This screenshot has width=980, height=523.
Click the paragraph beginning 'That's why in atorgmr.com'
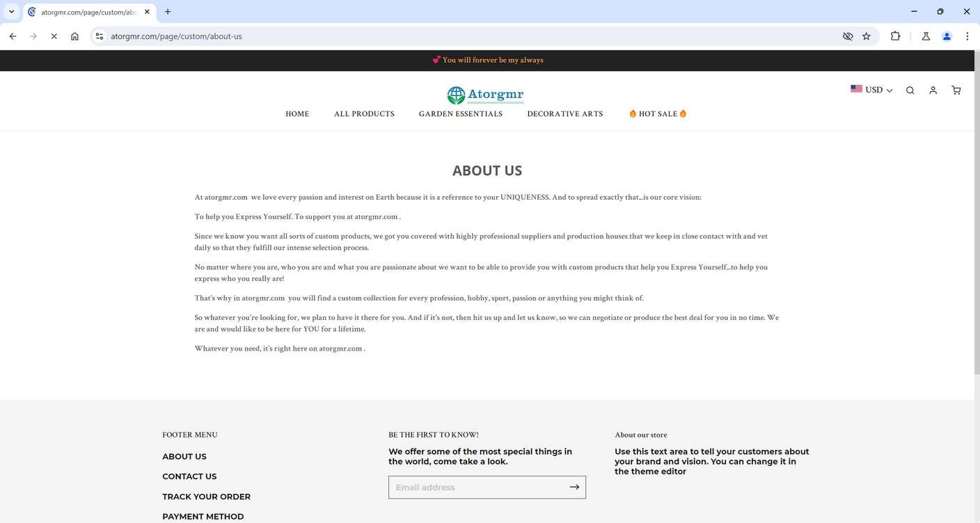[x=419, y=298]
